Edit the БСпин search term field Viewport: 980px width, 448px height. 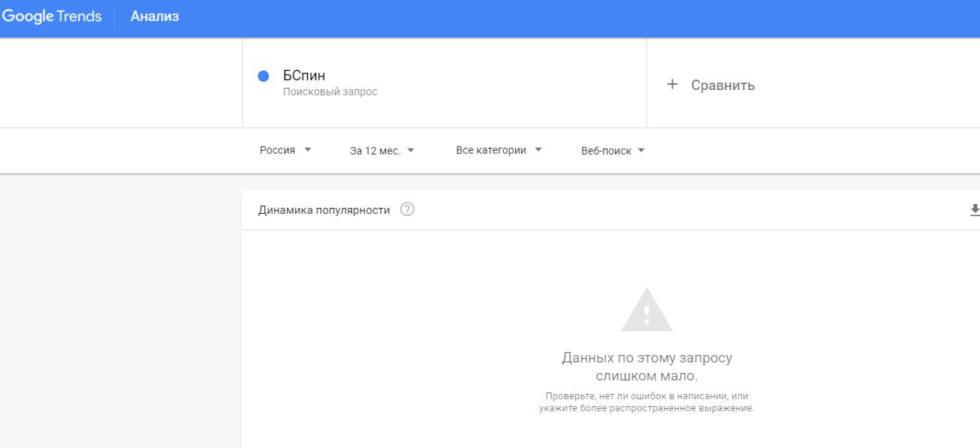304,75
